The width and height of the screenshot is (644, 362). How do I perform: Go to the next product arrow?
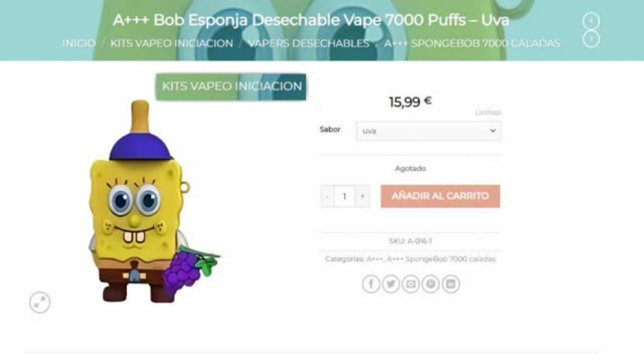point(591,38)
